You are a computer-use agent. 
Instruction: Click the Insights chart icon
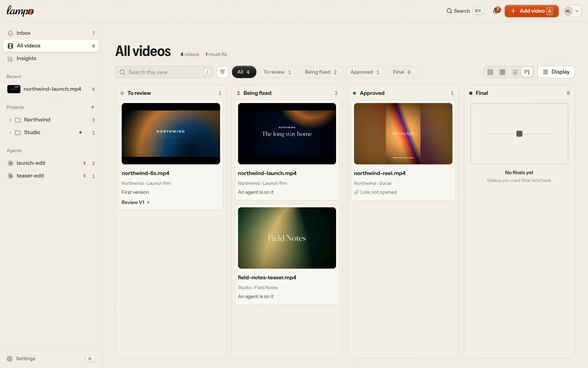click(10, 58)
